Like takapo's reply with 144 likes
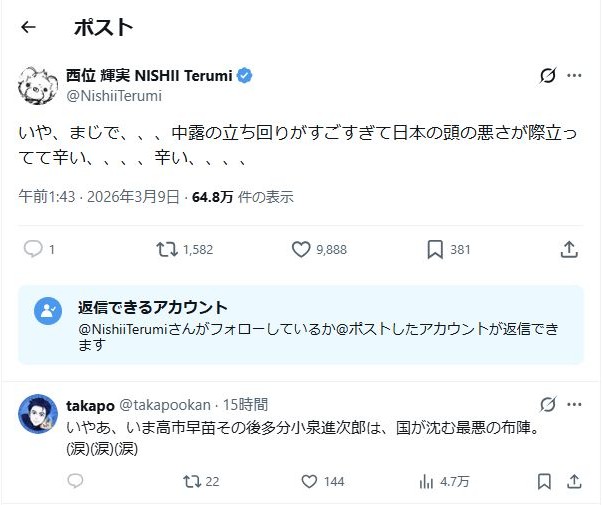Screen dimensions: 602x505 point(309,481)
